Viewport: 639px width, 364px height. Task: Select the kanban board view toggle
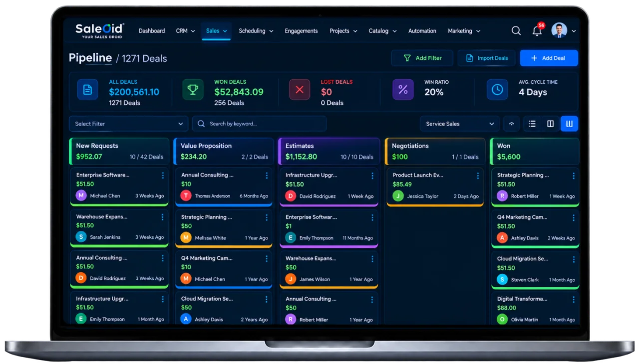(569, 124)
